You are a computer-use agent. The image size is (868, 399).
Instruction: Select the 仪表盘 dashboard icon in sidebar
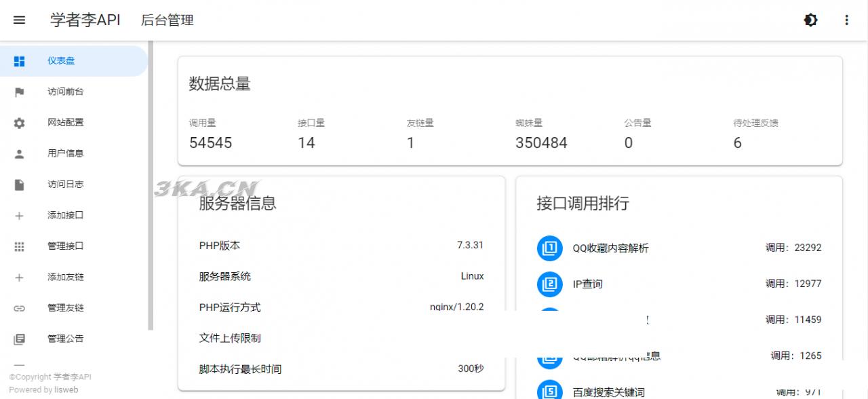coord(19,60)
